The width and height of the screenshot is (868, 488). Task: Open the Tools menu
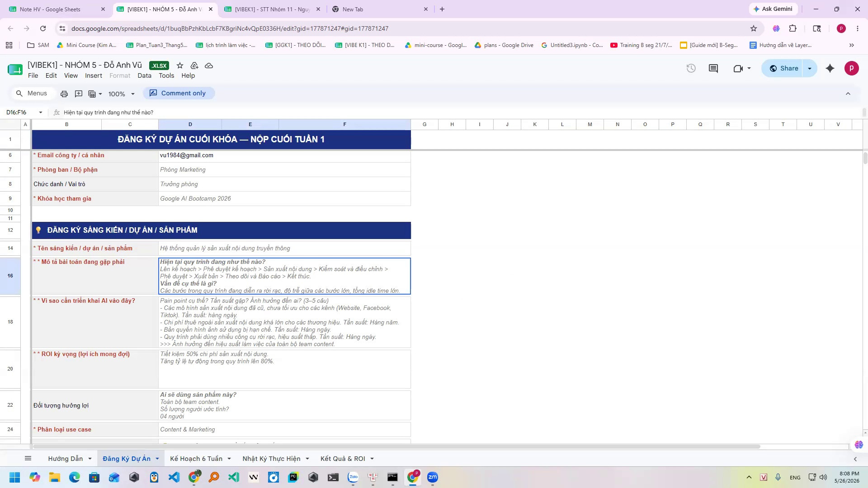pyautogui.click(x=166, y=75)
